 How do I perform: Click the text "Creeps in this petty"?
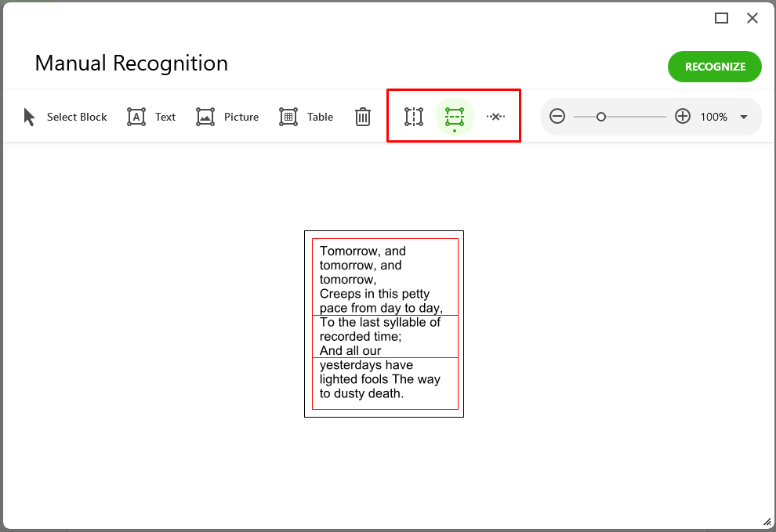(x=375, y=294)
